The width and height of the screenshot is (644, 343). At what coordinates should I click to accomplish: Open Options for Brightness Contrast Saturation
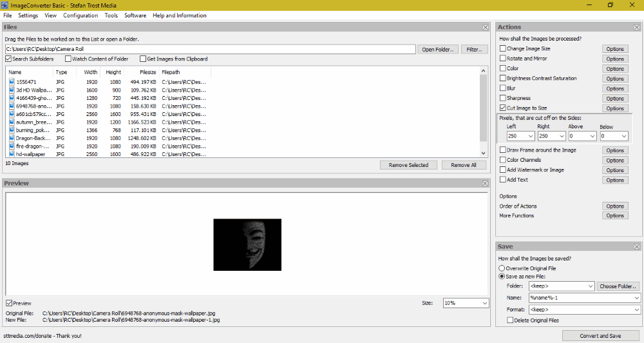[x=615, y=79]
